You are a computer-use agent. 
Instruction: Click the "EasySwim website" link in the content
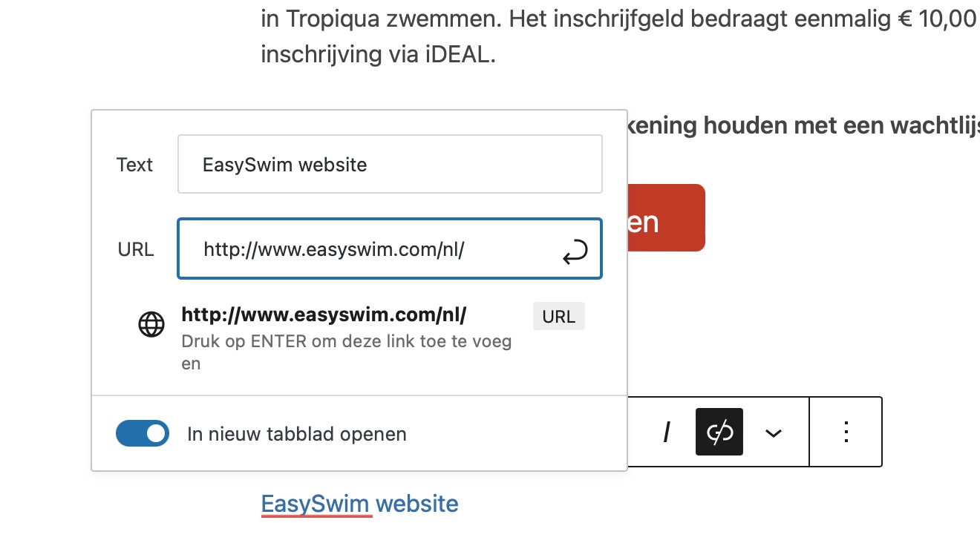click(360, 504)
